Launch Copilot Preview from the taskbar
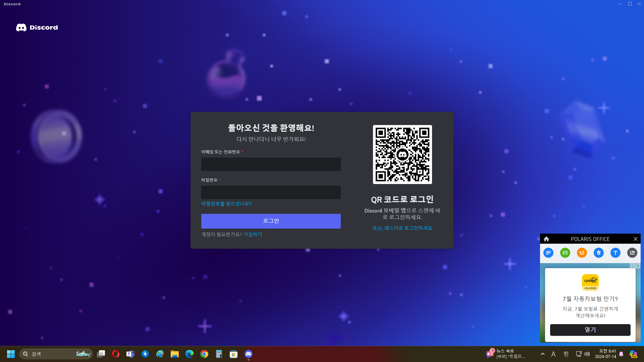 point(633,354)
